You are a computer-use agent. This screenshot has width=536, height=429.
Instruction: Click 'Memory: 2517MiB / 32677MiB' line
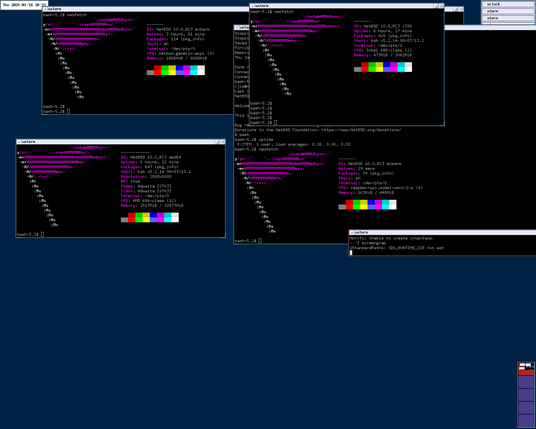pos(152,205)
